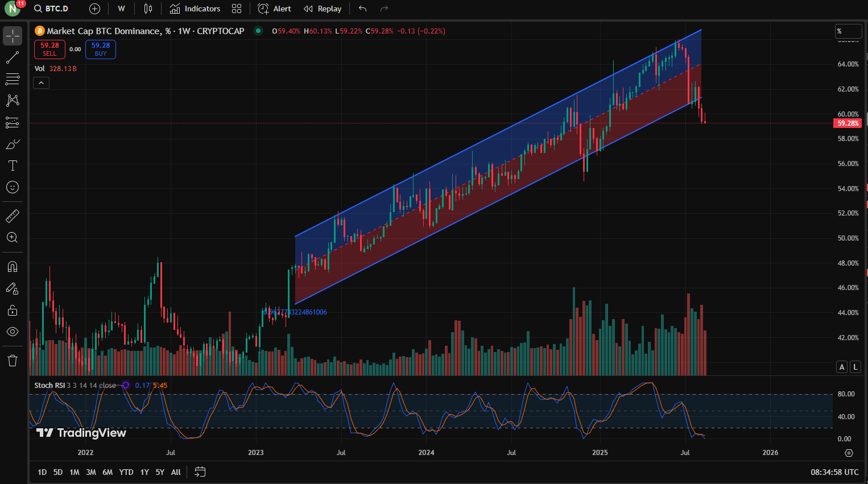Click the Market Cap BTC Dominance title
The width and height of the screenshot is (868, 484).
coord(145,31)
